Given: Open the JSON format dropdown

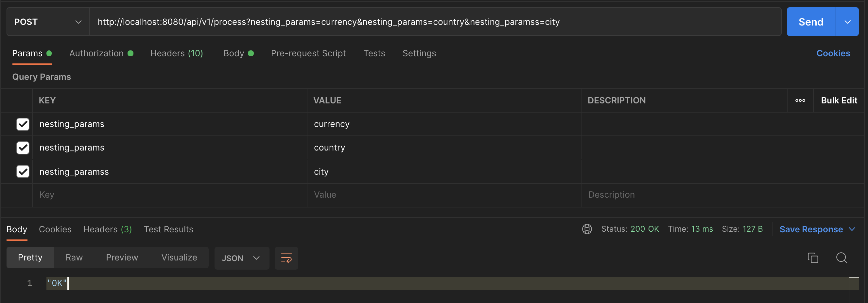Looking at the screenshot, I should pyautogui.click(x=242, y=258).
